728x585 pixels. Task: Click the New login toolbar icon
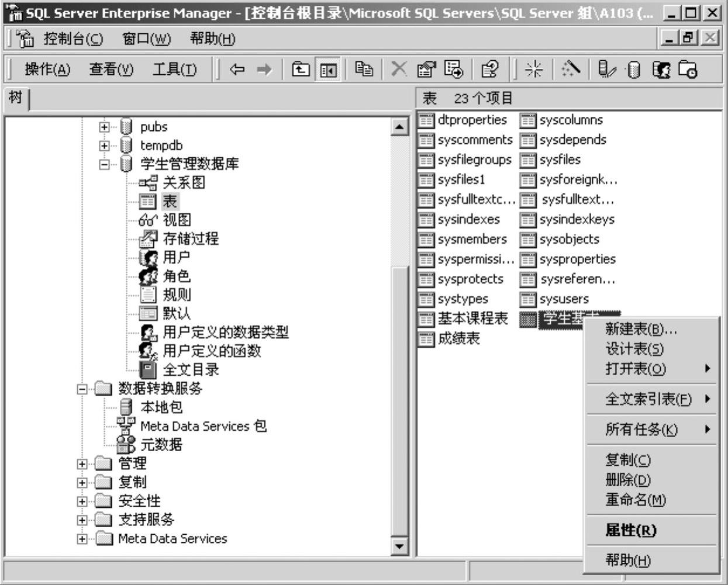point(661,70)
